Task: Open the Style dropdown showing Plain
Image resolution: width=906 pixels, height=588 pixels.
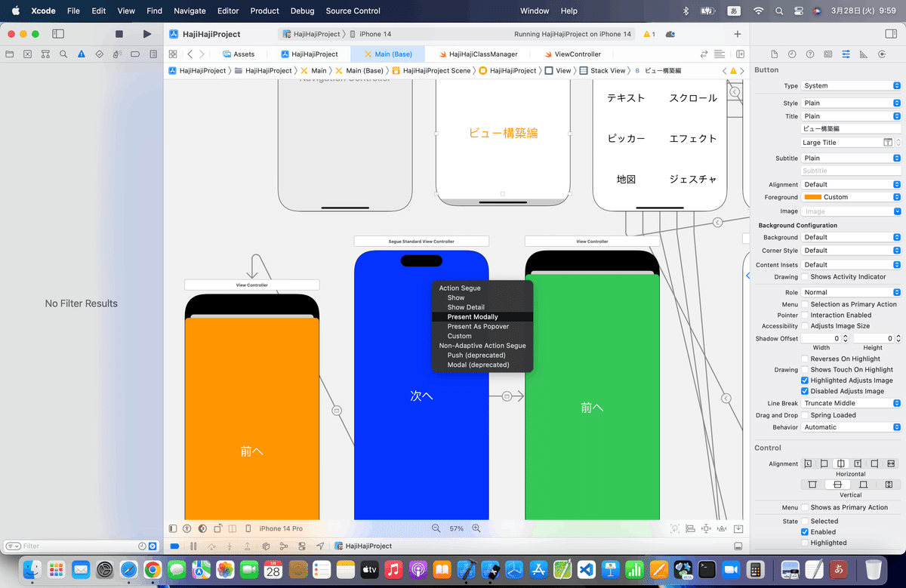Action: (851, 103)
